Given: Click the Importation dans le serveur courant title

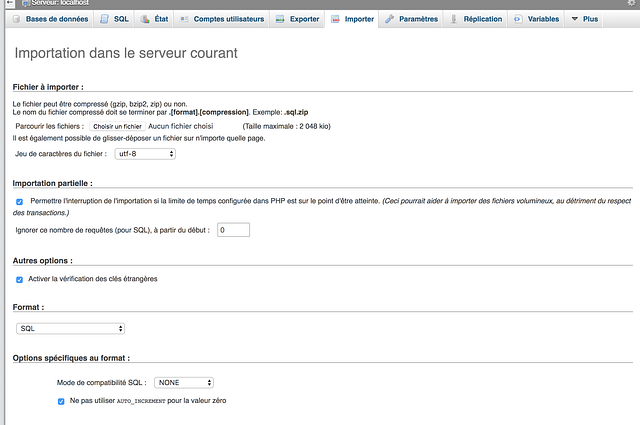Looking at the screenshot, I should 126,53.
